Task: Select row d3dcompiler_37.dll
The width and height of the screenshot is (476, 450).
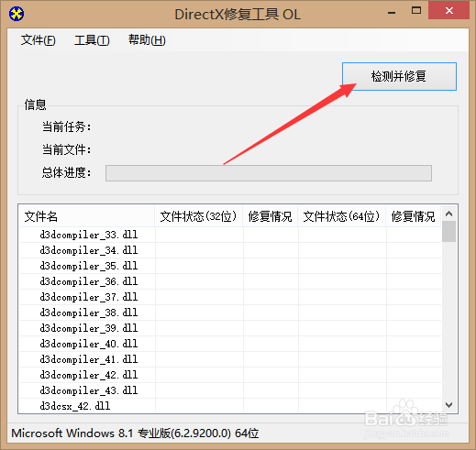Action: (x=230, y=297)
